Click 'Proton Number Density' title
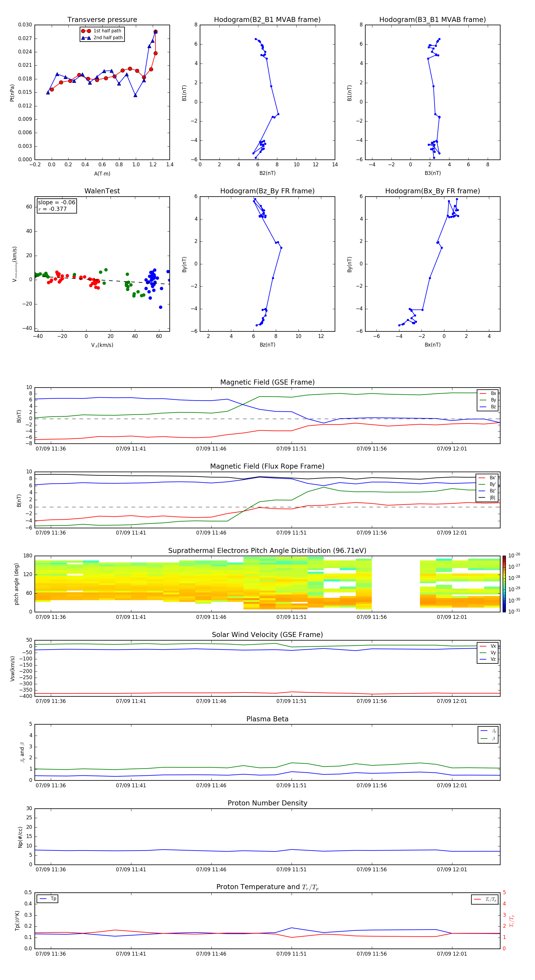The image size is (535, 980). [x=267, y=803]
